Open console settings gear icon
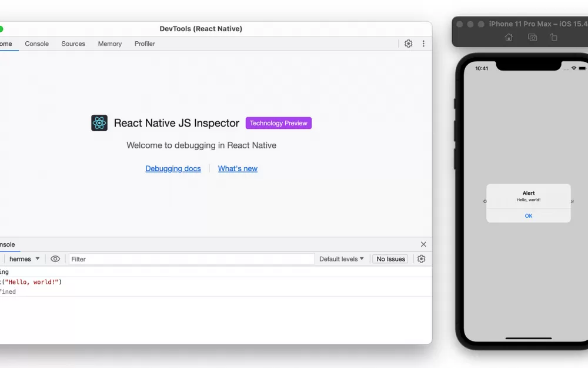 point(422,258)
